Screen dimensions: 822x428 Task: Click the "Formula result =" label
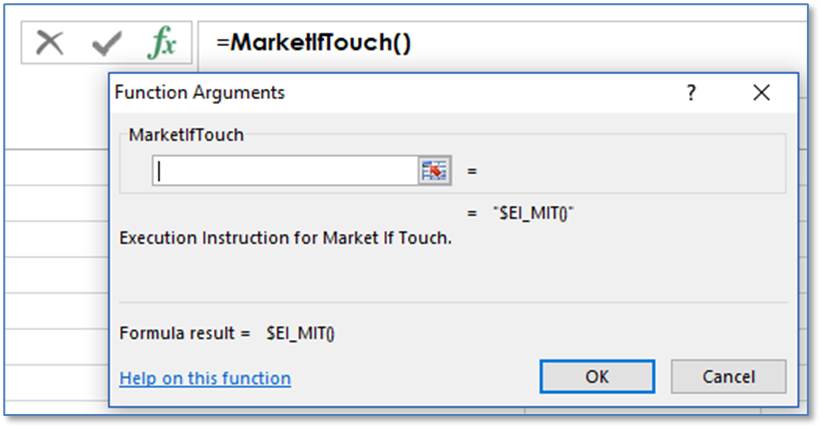[x=184, y=333]
